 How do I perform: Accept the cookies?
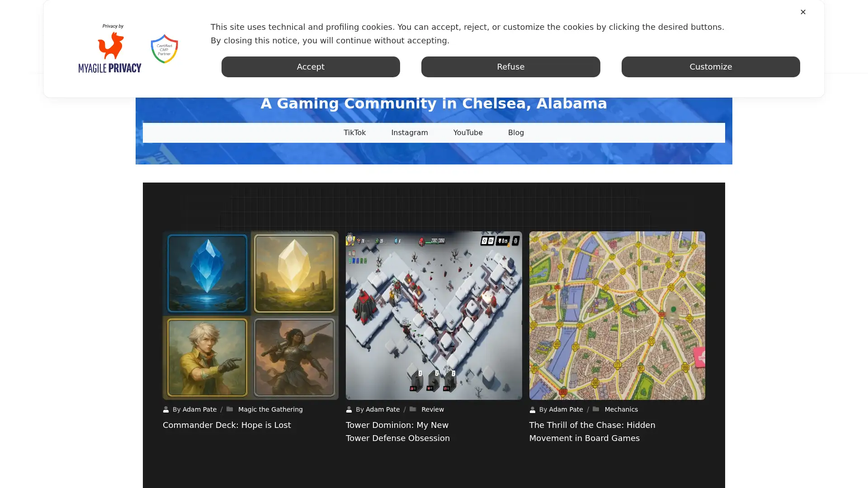[x=310, y=66]
